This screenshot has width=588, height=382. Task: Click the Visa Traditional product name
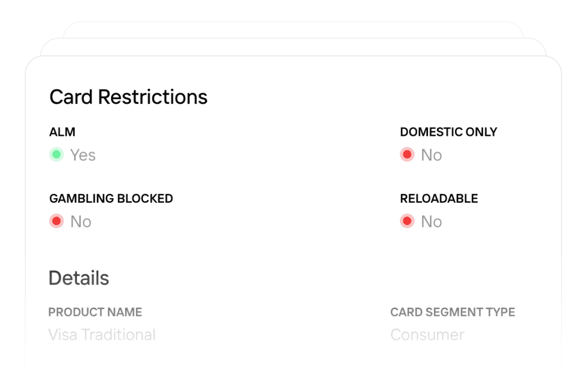point(102,335)
